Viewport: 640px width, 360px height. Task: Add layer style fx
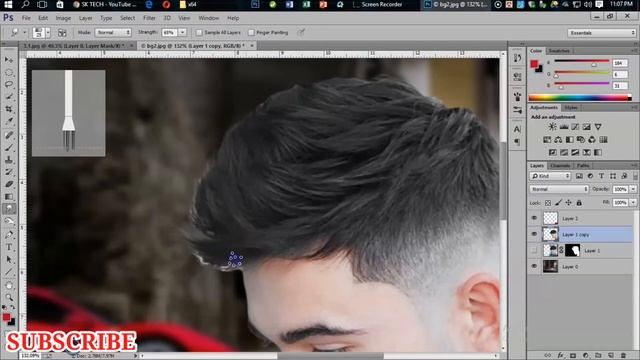click(560, 356)
